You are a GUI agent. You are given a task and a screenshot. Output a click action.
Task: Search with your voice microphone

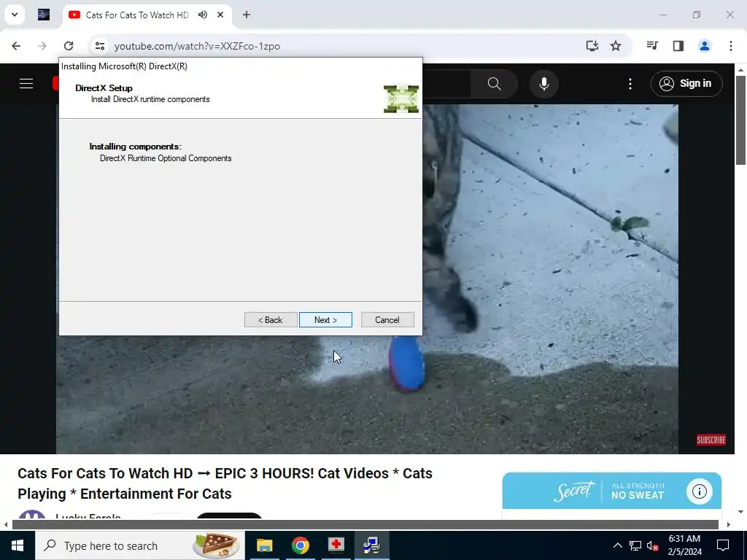pyautogui.click(x=544, y=84)
